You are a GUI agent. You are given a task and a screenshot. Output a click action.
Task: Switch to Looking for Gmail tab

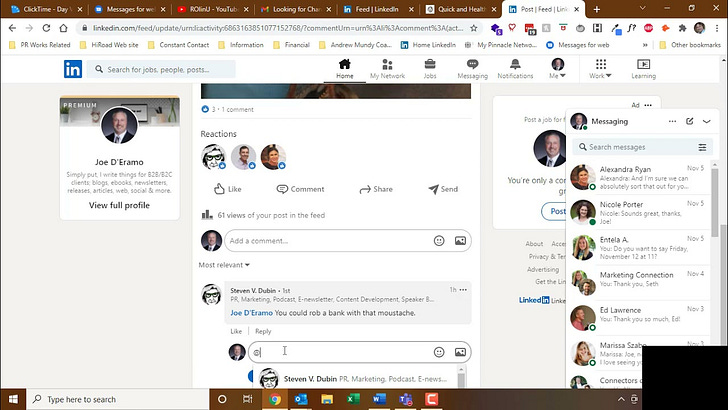(x=296, y=9)
